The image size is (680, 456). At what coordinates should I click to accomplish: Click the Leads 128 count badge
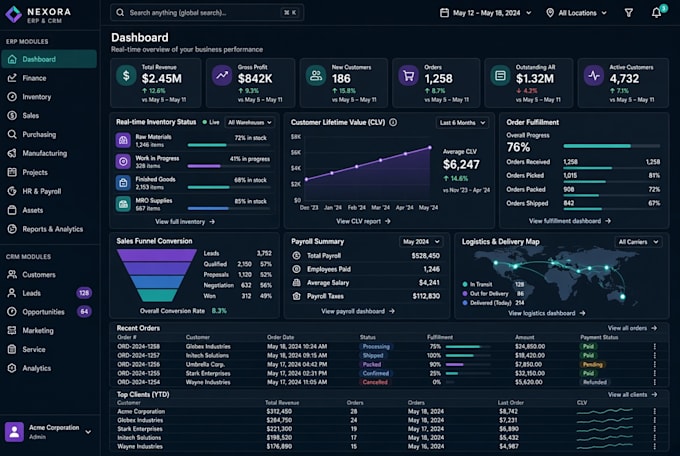[x=84, y=293]
